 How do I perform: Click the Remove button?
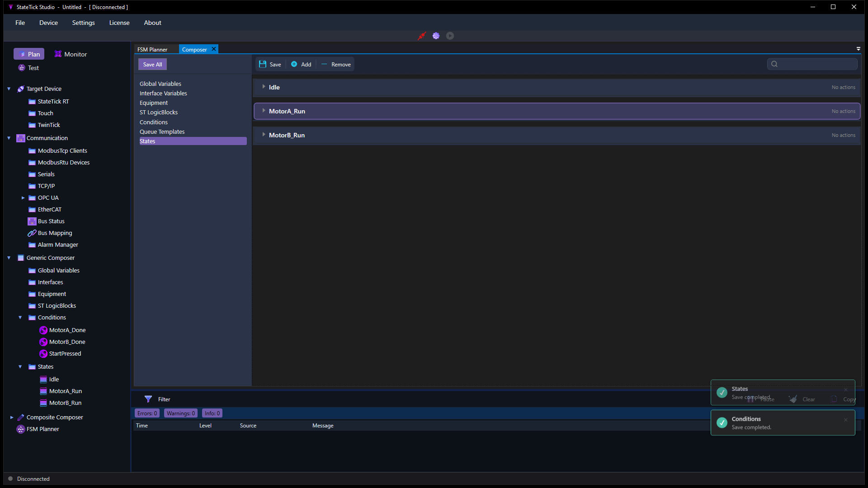(336, 64)
